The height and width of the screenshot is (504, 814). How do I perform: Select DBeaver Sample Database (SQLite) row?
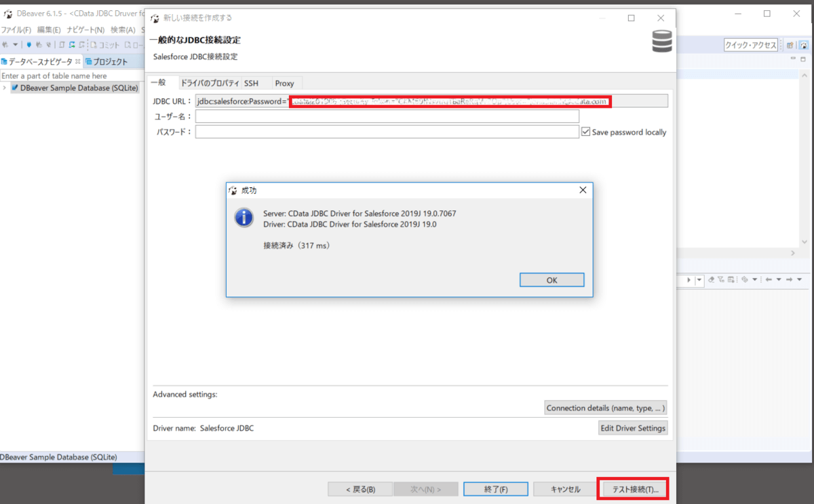[x=75, y=88]
